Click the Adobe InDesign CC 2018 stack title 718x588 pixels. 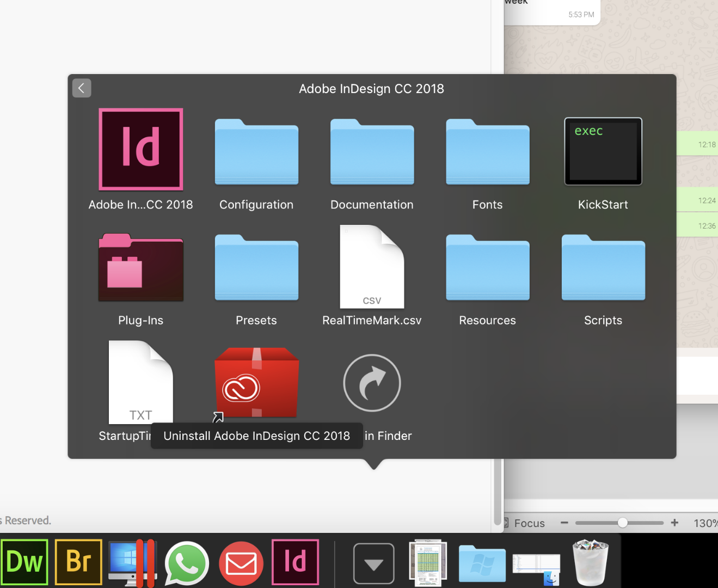tap(372, 89)
